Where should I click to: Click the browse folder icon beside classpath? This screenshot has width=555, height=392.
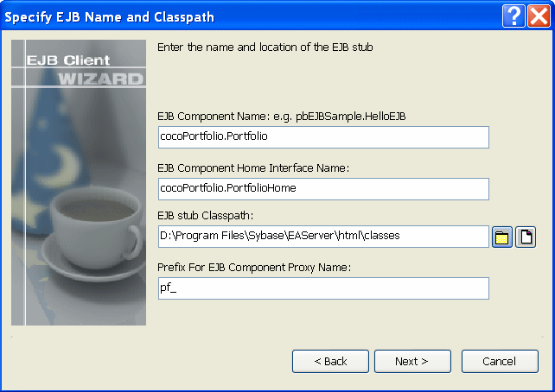[502, 237]
